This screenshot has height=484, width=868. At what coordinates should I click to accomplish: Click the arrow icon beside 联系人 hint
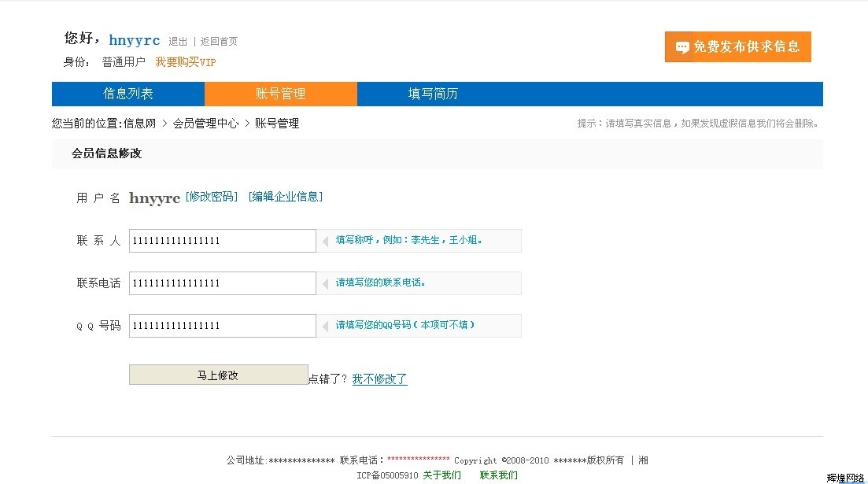(325, 241)
